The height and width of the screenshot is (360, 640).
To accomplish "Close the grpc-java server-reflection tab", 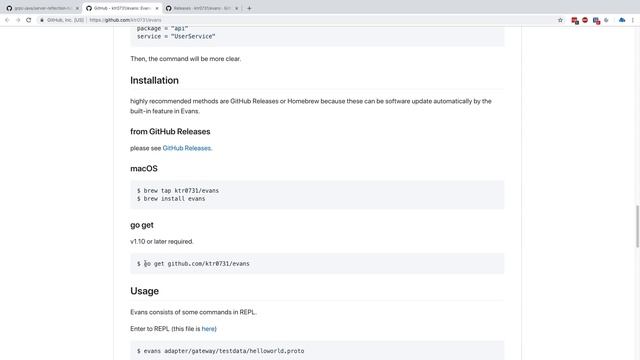I will pos(77,8).
